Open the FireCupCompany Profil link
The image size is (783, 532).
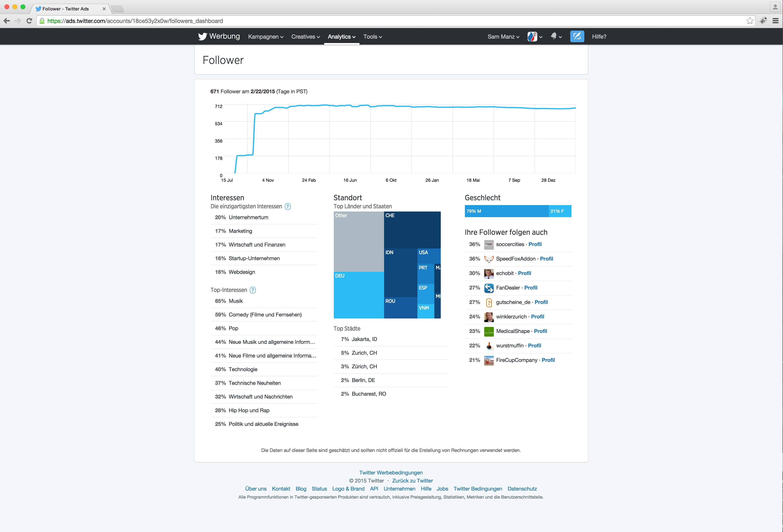(x=548, y=360)
